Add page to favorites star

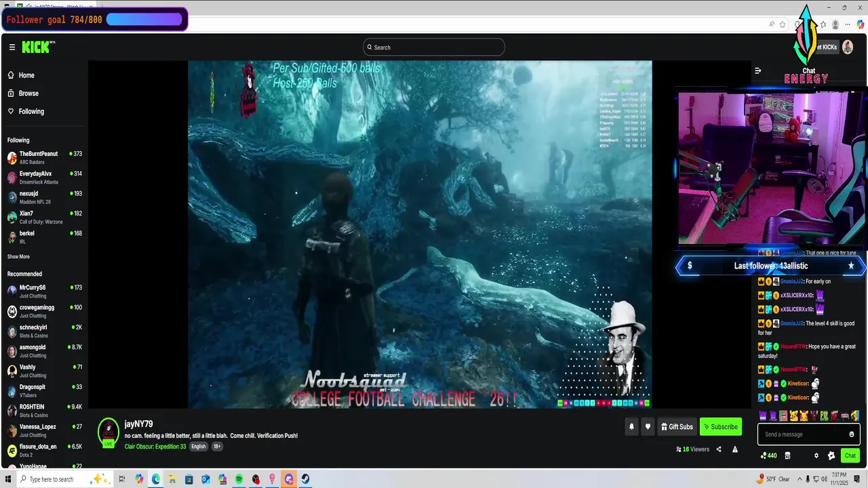783,24
